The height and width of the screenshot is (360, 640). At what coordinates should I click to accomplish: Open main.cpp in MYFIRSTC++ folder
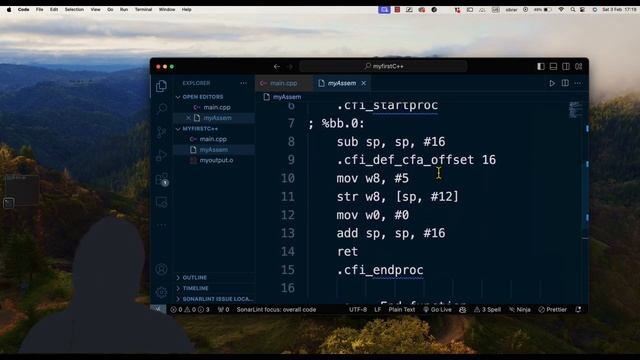213,139
